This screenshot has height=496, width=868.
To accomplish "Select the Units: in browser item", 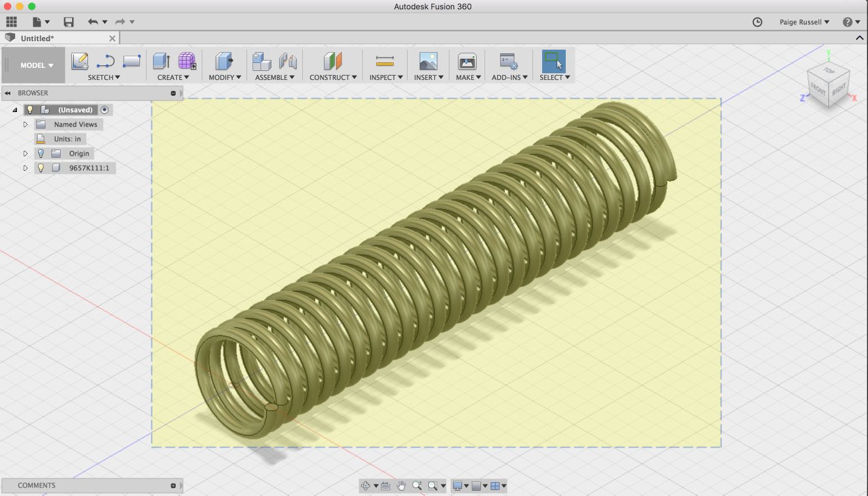I will pyautogui.click(x=67, y=139).
